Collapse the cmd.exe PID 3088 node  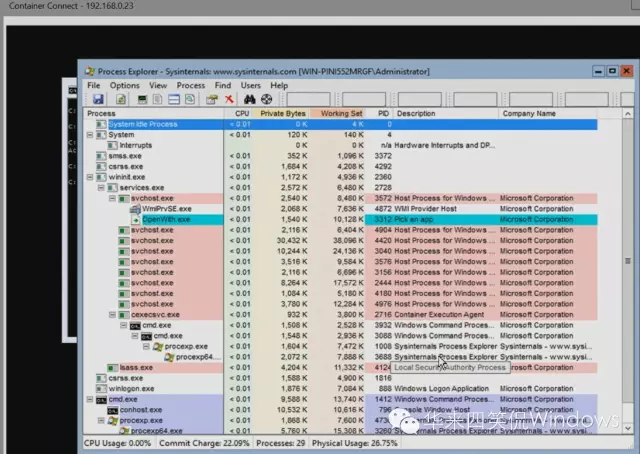click(135, 336)
